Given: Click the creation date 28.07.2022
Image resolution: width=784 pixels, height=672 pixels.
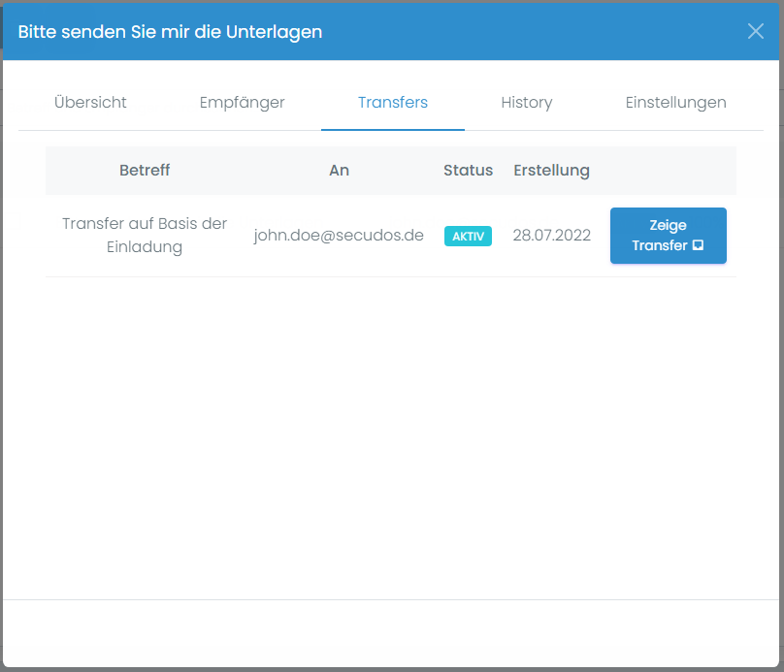Looking at the screenshot, I should click(x=551, y=235).
